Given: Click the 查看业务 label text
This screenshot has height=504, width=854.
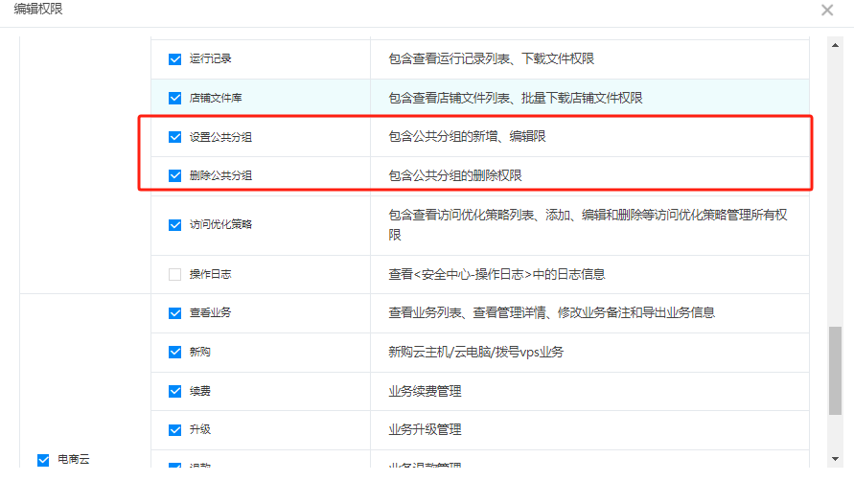Looking at the screenshot, I should coord(210,312).
